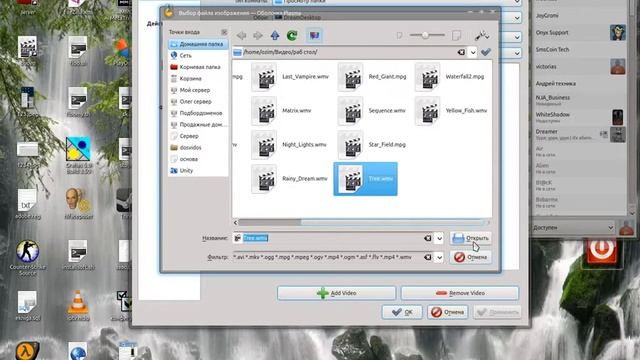Click the folder icon beside the path

(x=237, y=52)
